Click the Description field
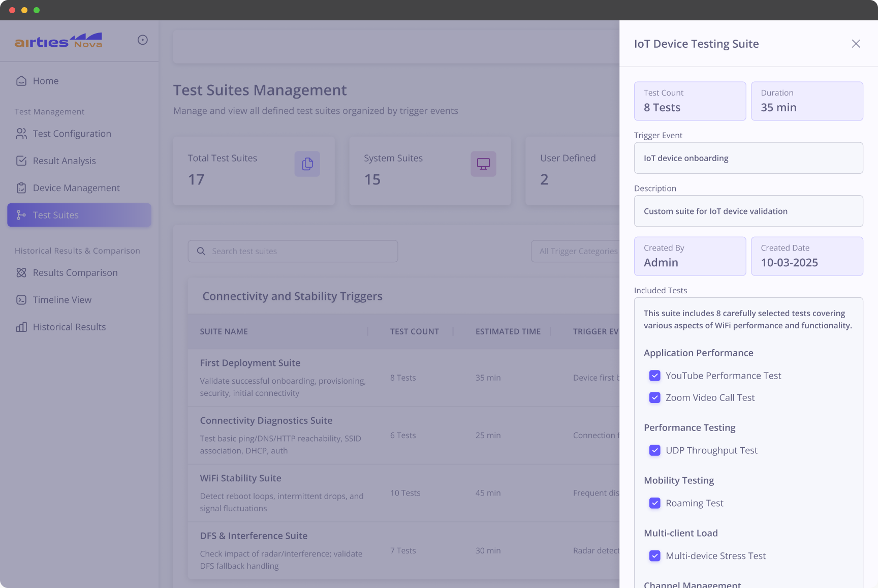 tap(748, 211)
